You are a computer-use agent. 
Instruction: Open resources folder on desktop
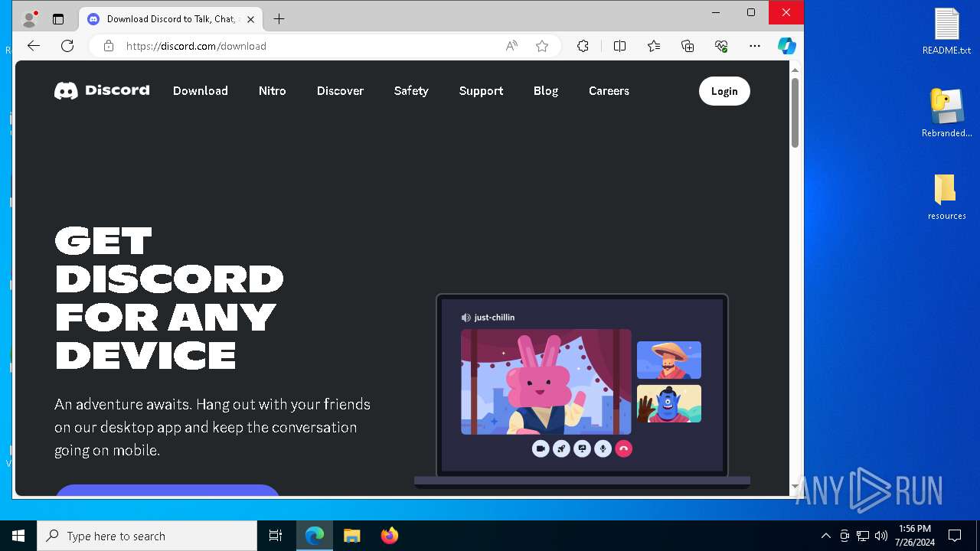click(x=946, y=197)
